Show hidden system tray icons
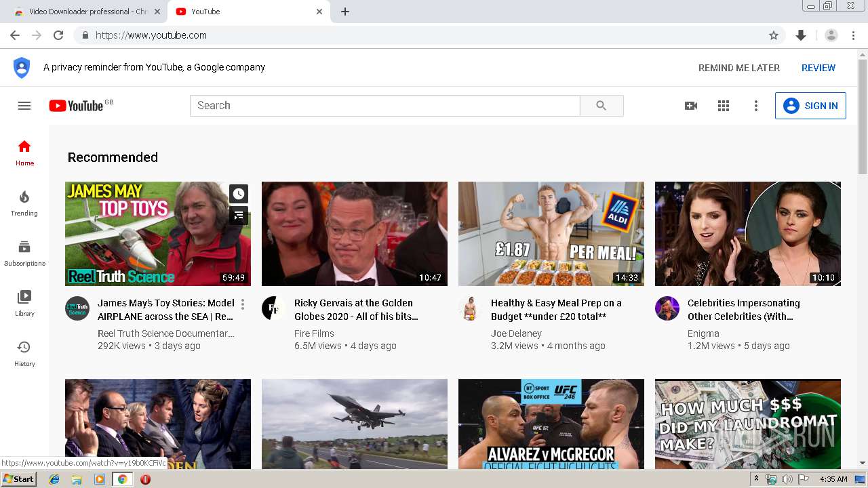Screen dimensions: 868x488 tap(757, 479)
